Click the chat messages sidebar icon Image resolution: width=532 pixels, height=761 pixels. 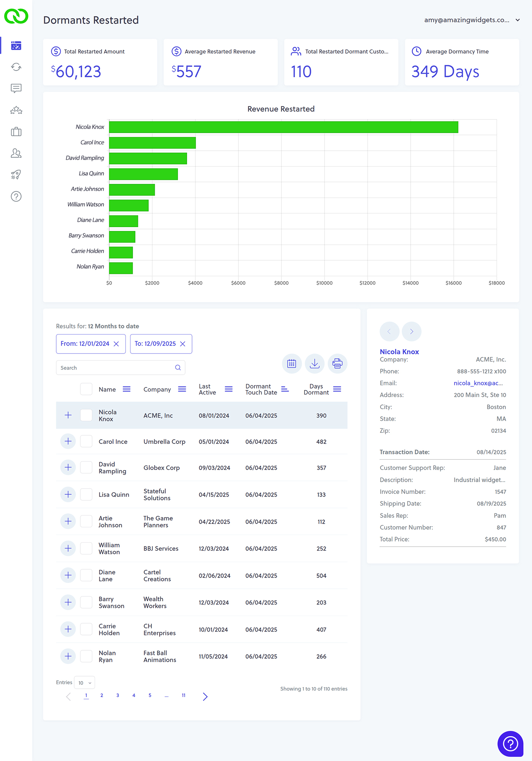click(x=16, y=88)
